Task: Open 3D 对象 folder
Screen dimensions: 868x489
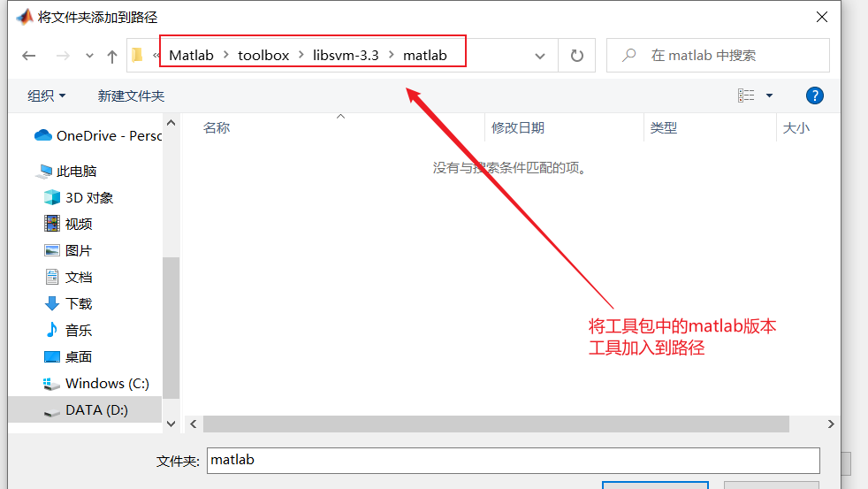Action: pos(79,198)
